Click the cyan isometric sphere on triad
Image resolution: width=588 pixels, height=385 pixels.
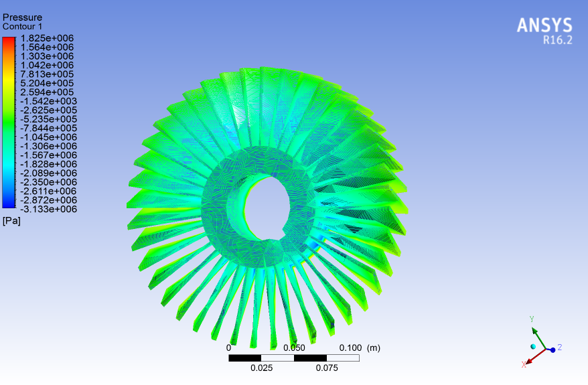pos(533,346)
